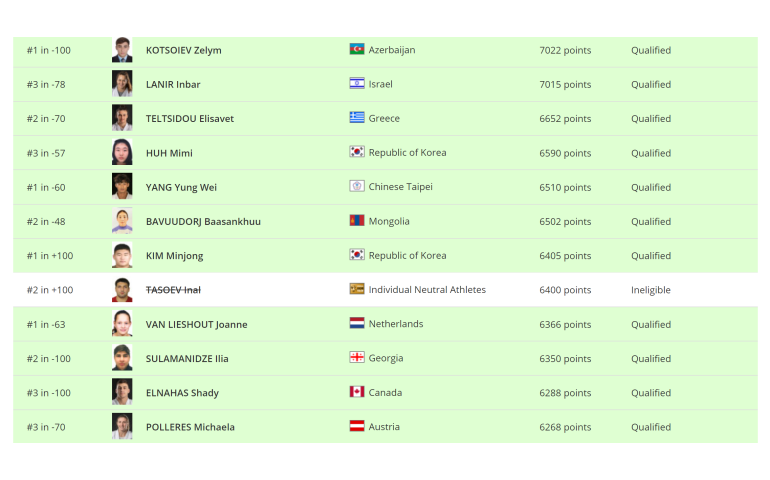Open TASOEV Inal's athlete photo

[x=122, y=289]
